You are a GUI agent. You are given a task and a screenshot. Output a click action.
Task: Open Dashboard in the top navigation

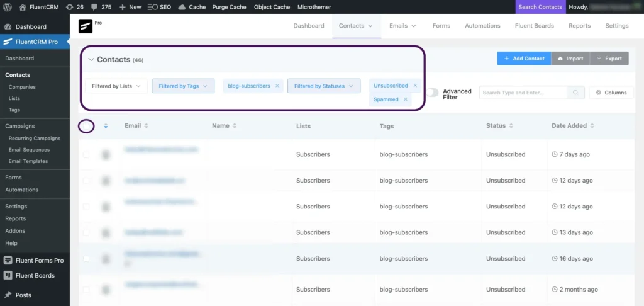pos(309,26)
